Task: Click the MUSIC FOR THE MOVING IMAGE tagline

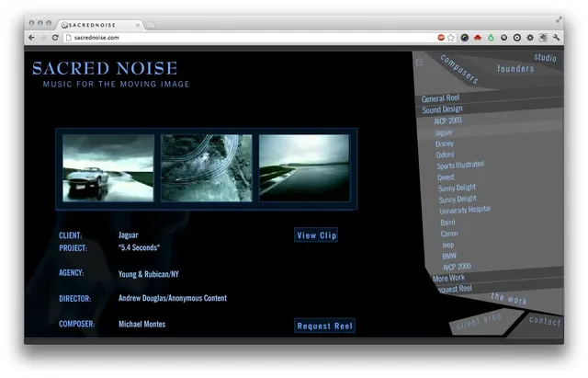Action: (117, 84)
